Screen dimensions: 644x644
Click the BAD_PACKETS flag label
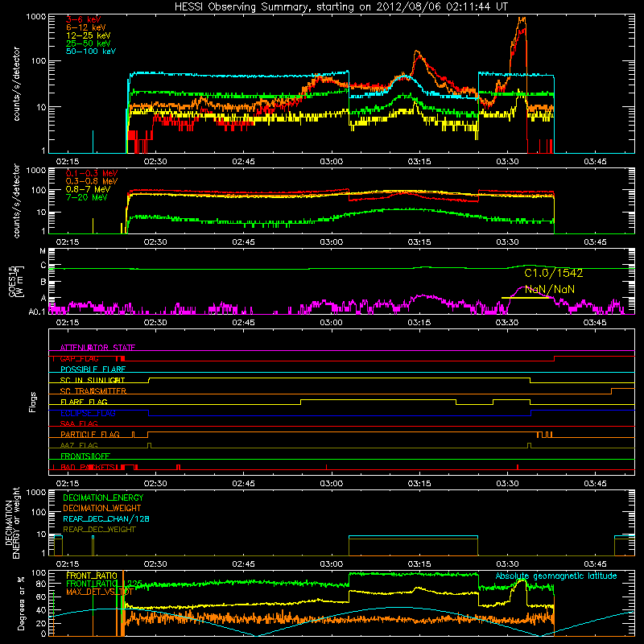[88, 468]
